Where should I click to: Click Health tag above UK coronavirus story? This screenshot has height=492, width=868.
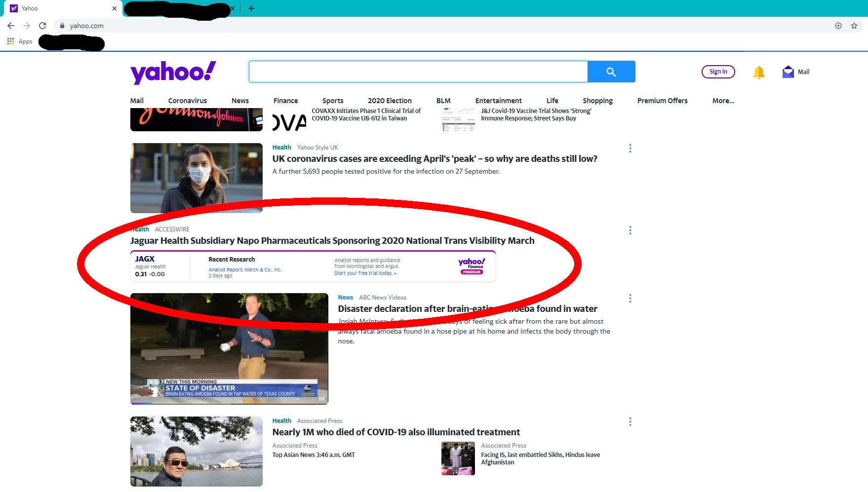[x=282, y=148]
